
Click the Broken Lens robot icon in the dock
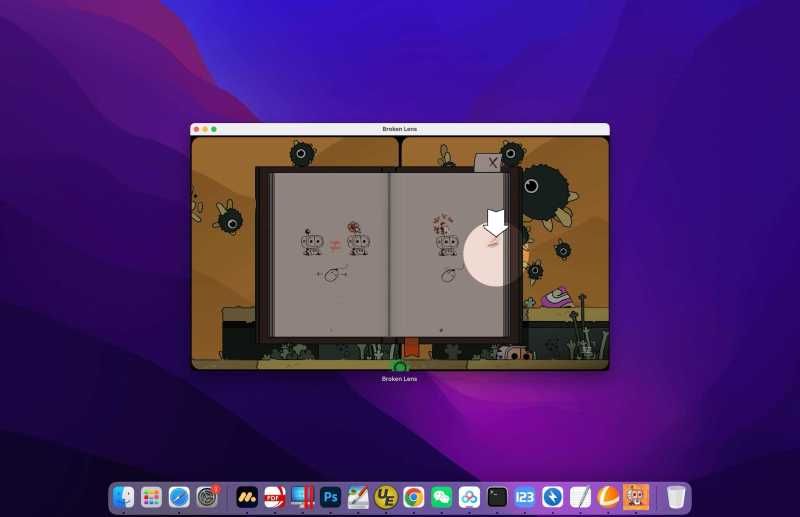tap(636, 497)
